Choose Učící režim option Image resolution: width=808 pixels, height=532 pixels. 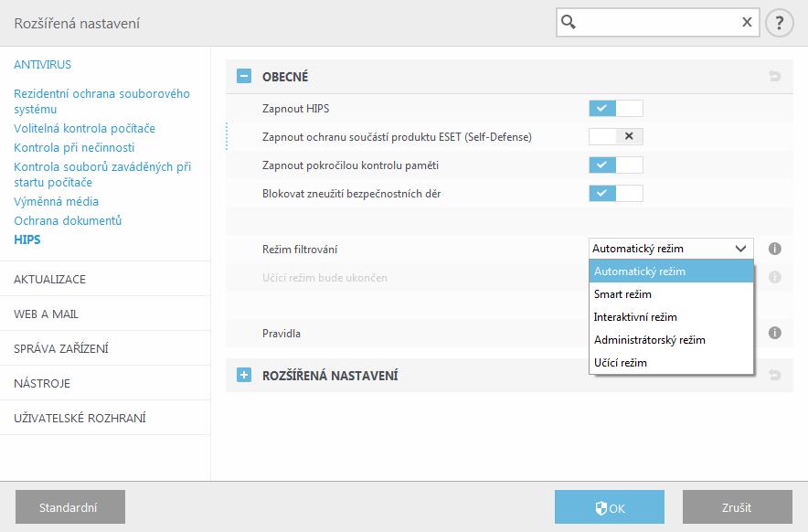tap(671, 362)
